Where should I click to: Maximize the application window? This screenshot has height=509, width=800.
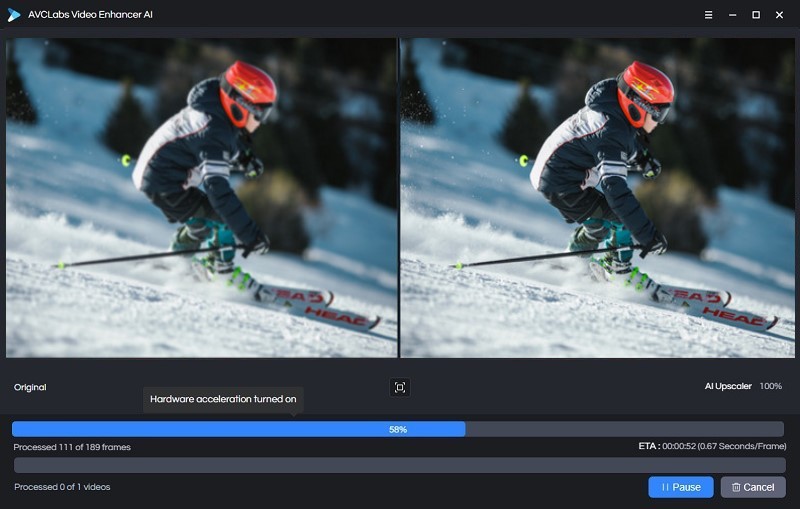click(x=756, y=15)
